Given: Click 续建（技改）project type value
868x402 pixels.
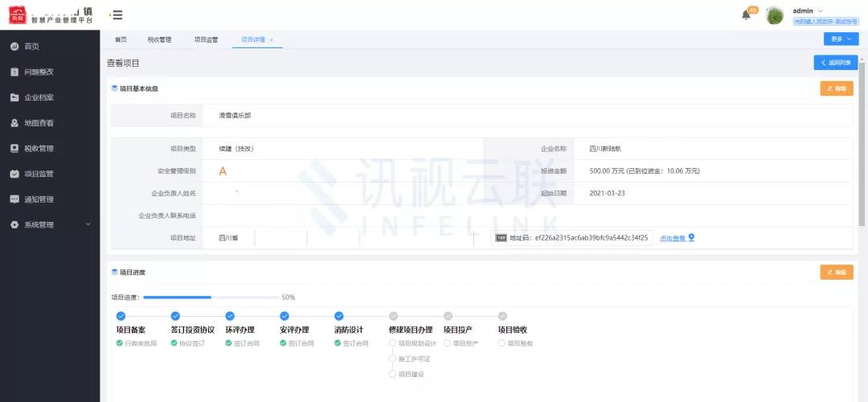Looking at the screenshot, I should (236, 149).
